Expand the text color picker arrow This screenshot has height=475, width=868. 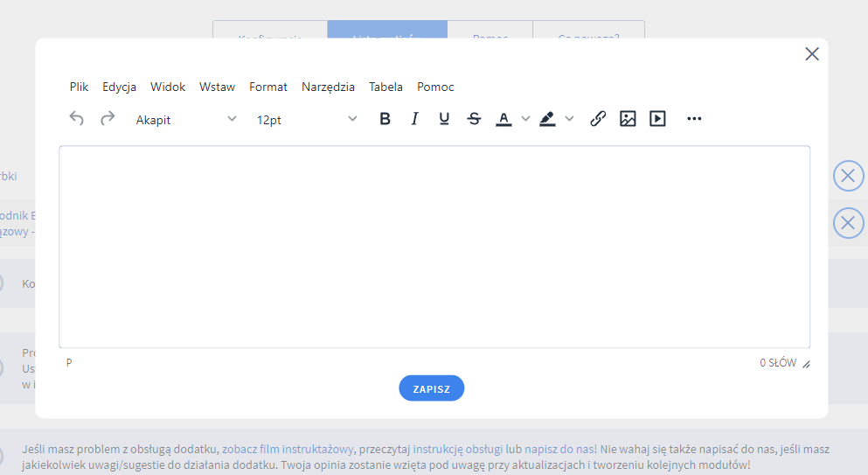[x=526, y=119]
